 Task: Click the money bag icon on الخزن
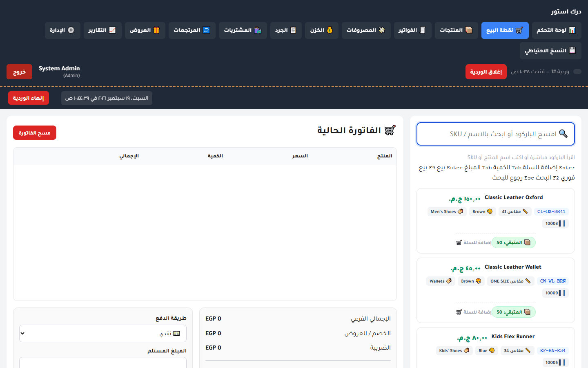pos(330,30)
